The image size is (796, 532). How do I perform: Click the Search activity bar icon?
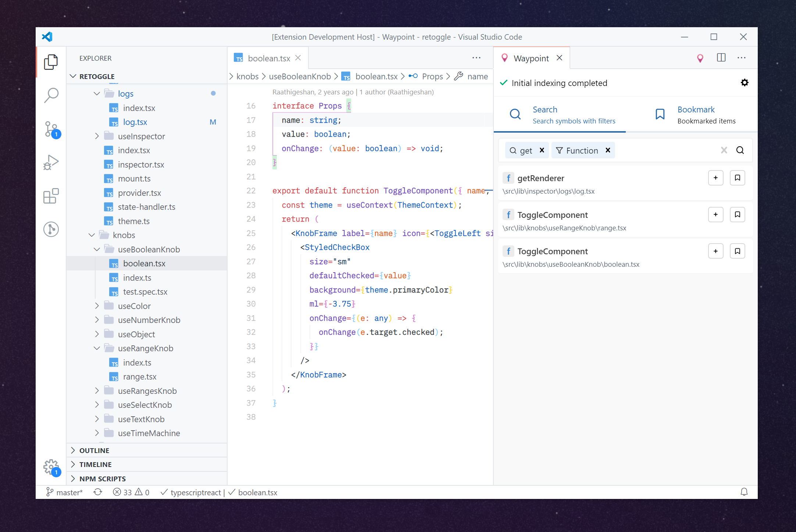(x=51, y=95)
